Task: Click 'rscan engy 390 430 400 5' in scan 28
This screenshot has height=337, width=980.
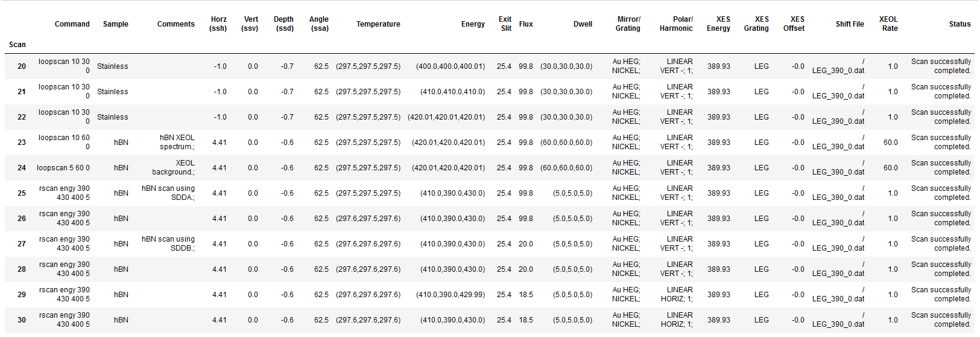Action: (x=65, y=269)
